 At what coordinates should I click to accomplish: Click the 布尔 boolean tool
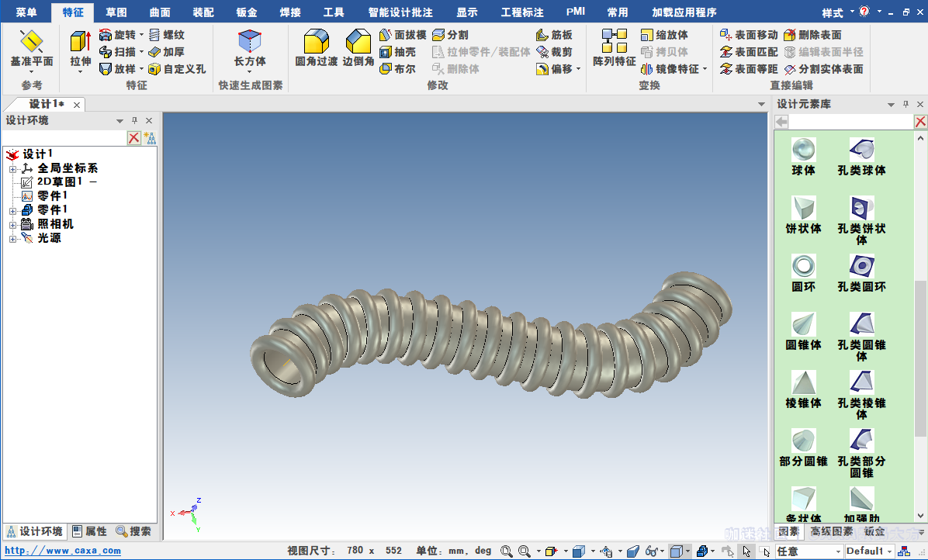(x=397, y=69)
